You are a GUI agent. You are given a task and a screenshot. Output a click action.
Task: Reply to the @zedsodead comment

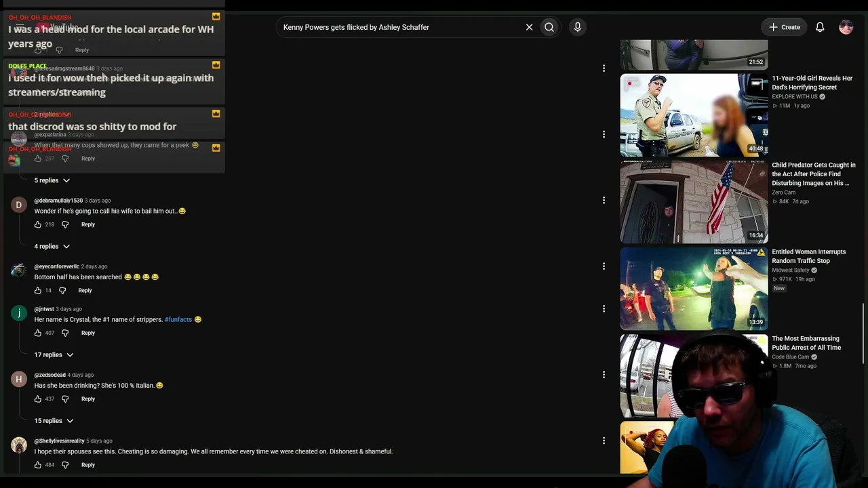[88, 399]
